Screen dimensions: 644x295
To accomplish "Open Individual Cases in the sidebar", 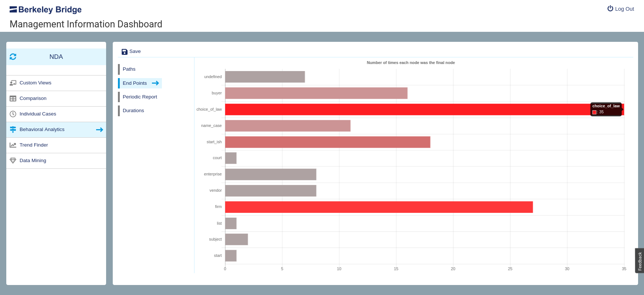I will click(56, 114).
